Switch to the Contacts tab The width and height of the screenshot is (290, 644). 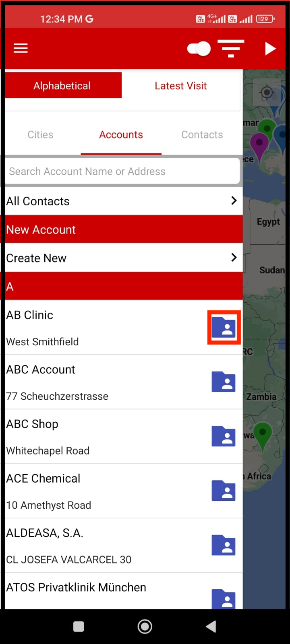point(202,134)
